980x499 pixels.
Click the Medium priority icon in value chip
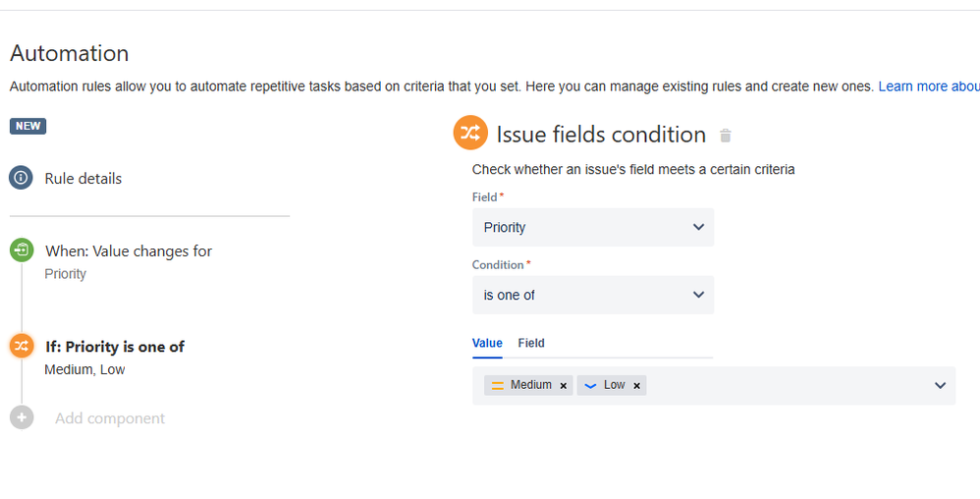click(498, 385)
